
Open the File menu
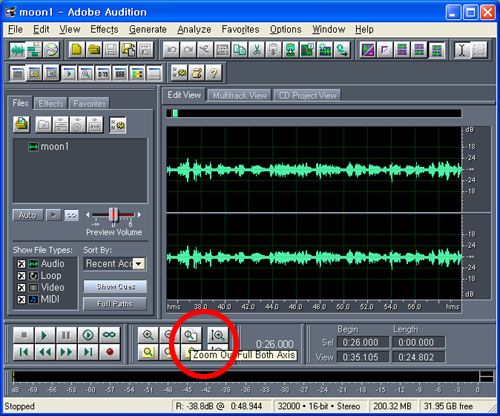[15, 29]
